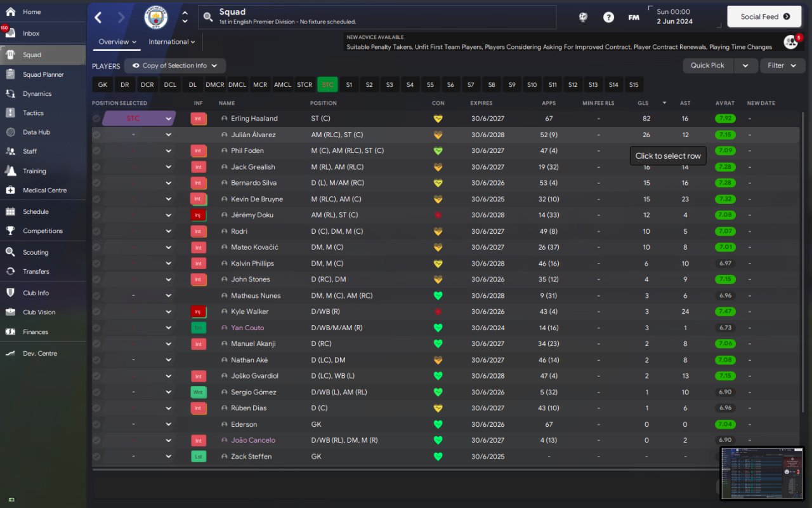Go to the Staff section
The image size is (812, 508).
click(43, 151)
